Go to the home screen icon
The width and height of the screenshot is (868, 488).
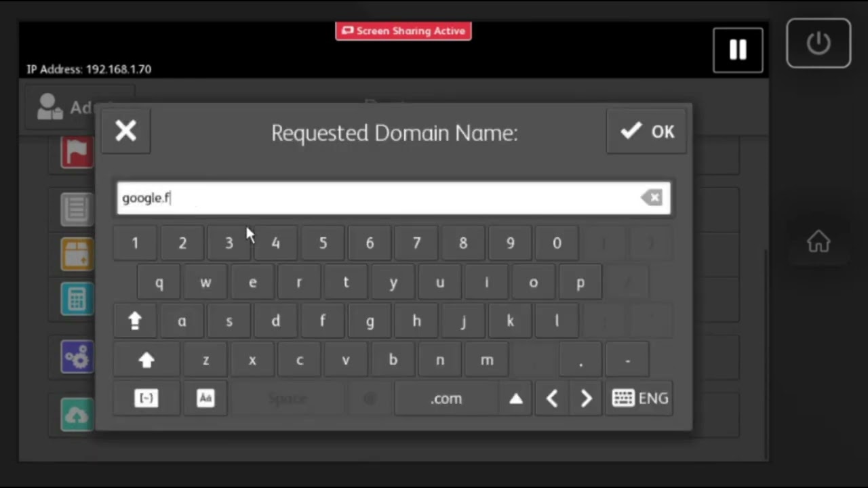(818, 242)
